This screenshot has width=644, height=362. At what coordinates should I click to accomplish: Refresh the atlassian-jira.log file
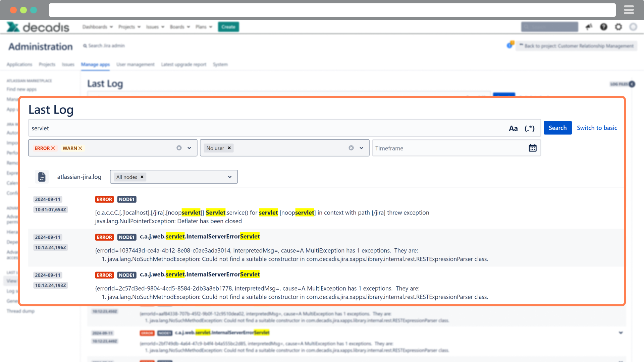(x=42, y=177)
